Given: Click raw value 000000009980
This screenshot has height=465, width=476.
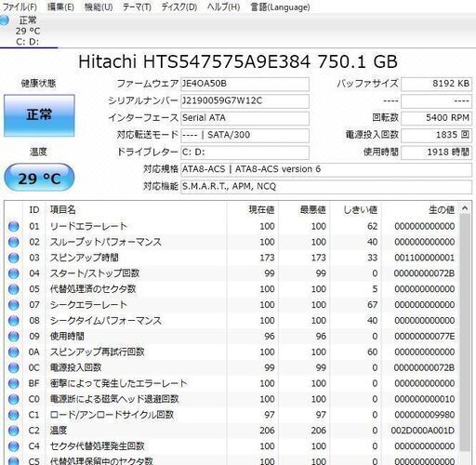Looking at the screenshot, I should (425, 415).
